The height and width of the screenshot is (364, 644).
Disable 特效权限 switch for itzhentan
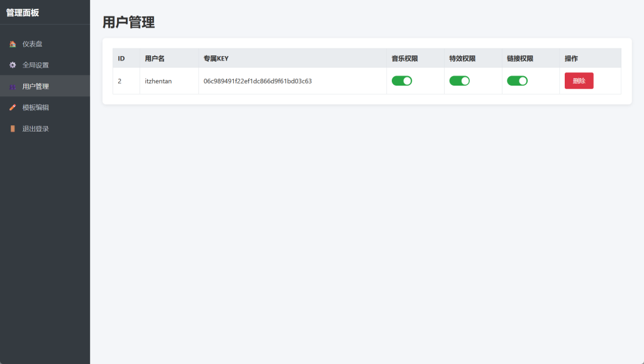[459, 81]
